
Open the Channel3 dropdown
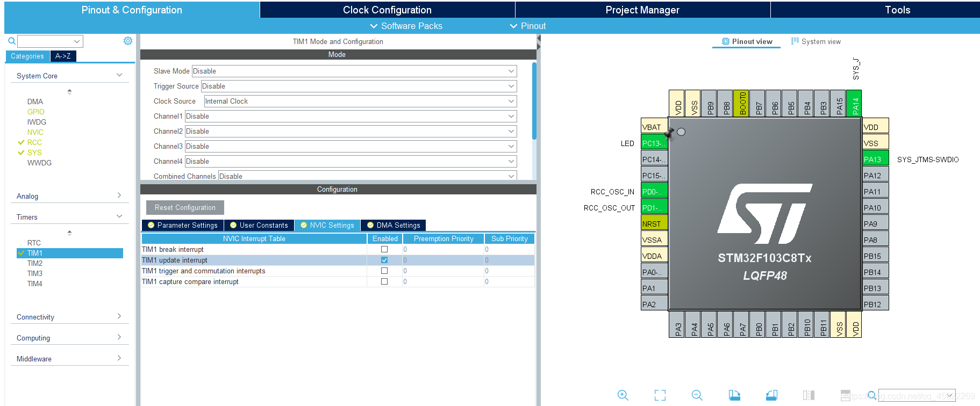(x=350, y=146)
